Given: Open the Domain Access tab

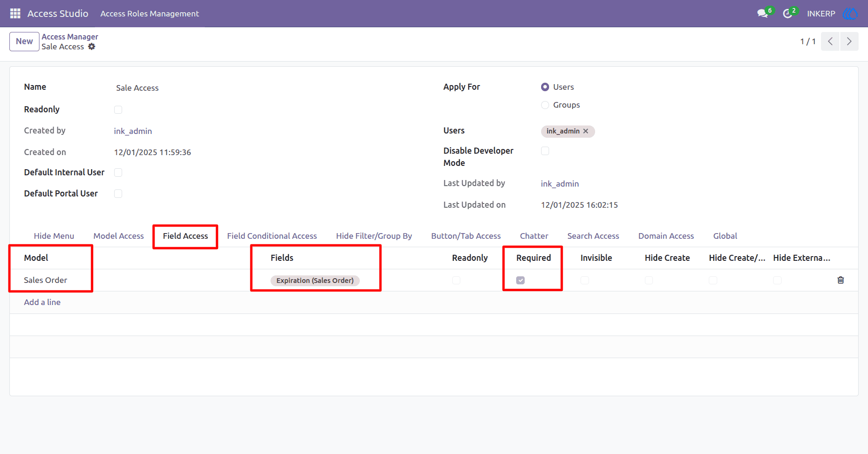Looking at the screenshot, I should pyautogui.click(x=666, y=236).
